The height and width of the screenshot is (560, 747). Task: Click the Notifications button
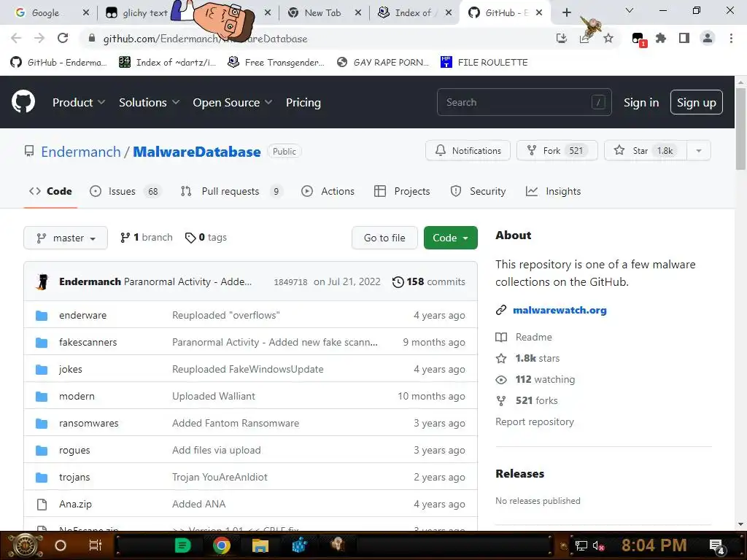[x=468, y=151]
